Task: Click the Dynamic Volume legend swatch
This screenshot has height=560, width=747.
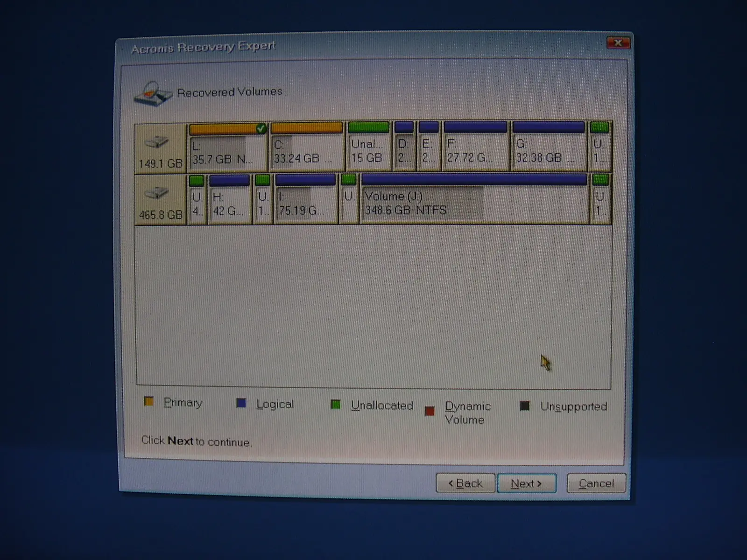Action: [x=430, y=411]
